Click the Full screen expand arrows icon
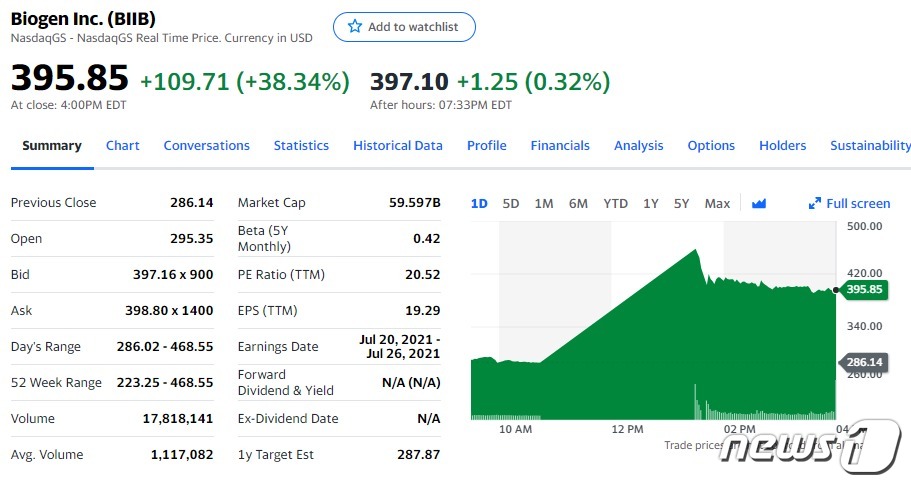 coord(814,204)
